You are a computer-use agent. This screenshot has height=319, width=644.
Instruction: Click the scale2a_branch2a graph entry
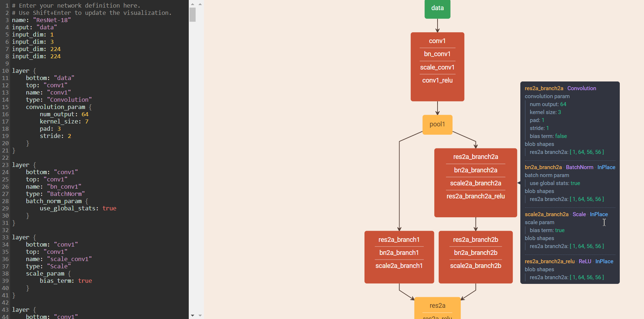(475, 183)
